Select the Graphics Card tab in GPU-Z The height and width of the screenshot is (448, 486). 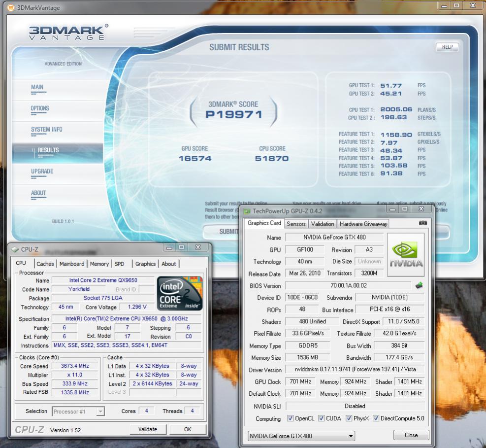pos(264,223)
